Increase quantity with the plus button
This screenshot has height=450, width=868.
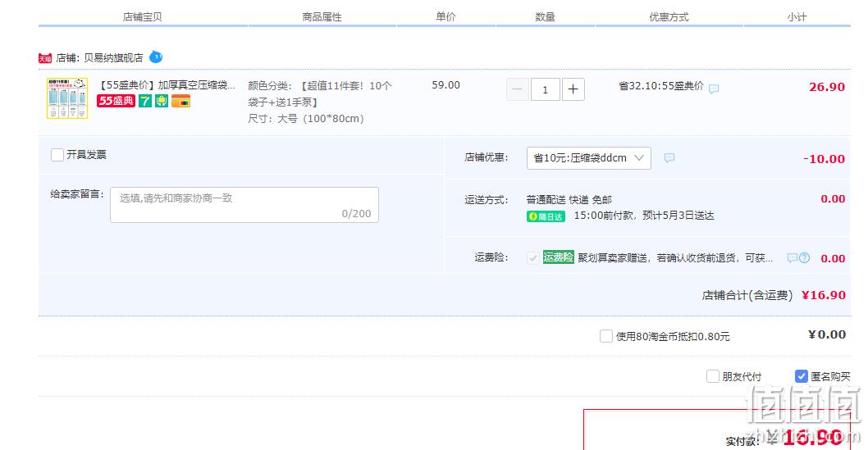click(573, 89)
